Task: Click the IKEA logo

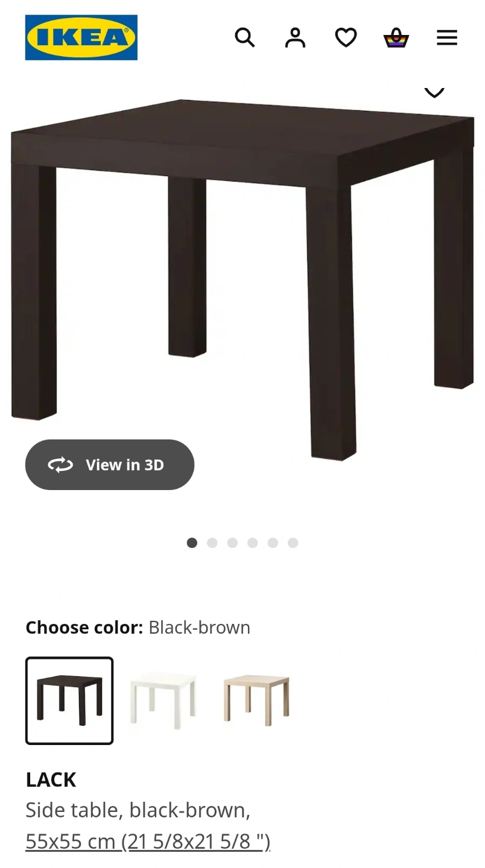Action: click(x=81, y=37)
